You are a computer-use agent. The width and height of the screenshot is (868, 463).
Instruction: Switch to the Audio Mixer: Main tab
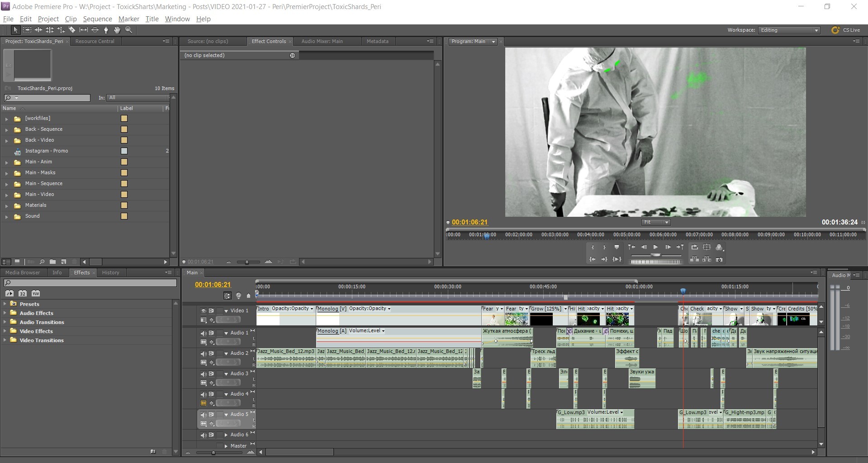pos(322,41)
